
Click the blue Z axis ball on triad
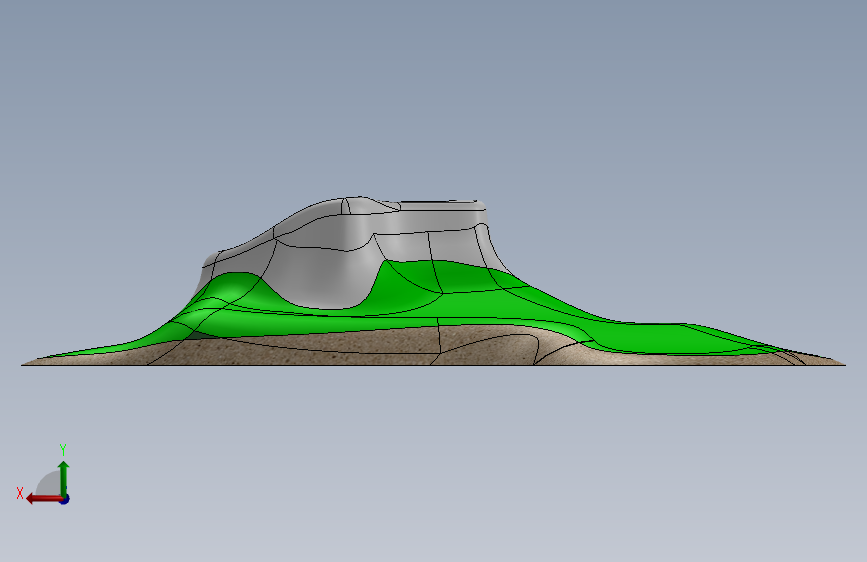point(65,499)
